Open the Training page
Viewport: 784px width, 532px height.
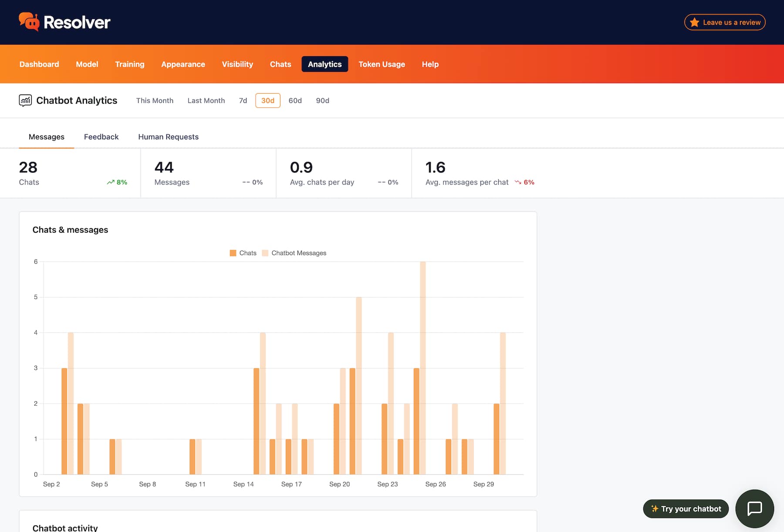[x=130, y=64]
